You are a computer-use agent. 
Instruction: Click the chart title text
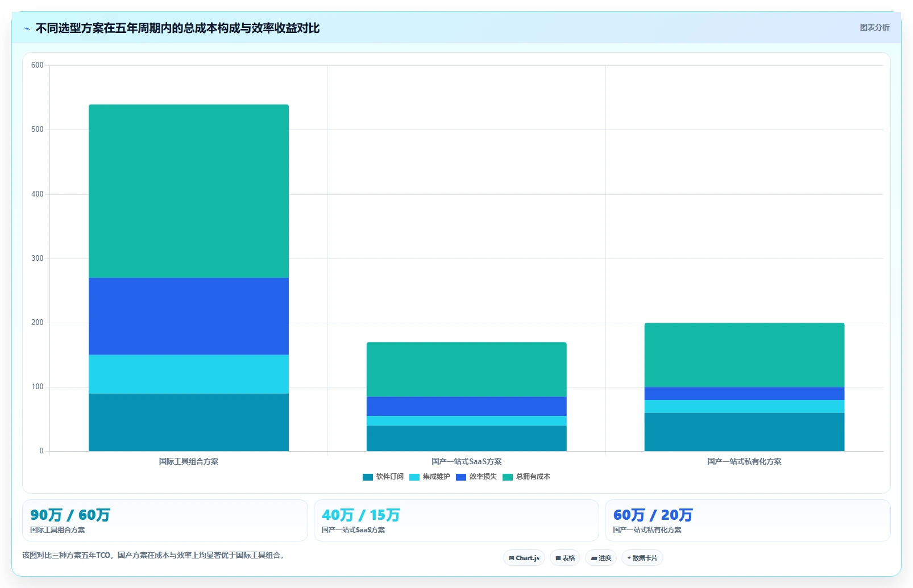[177, 28]
